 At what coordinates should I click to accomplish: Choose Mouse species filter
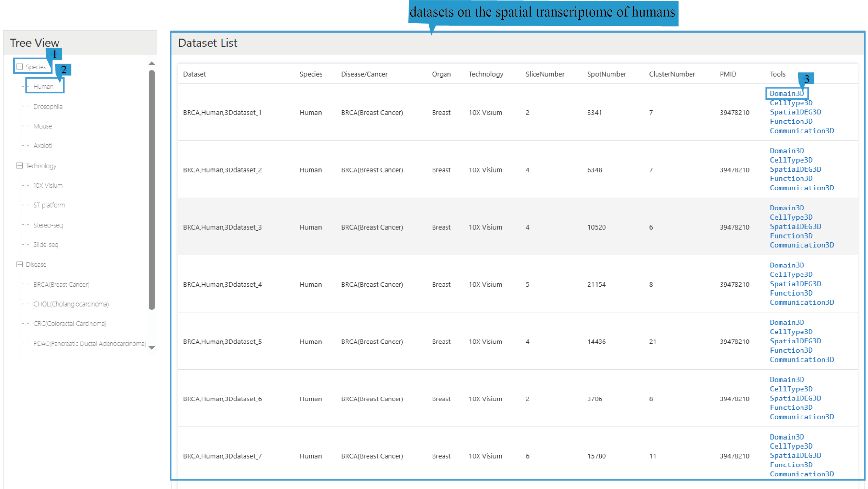pos(43,126)
